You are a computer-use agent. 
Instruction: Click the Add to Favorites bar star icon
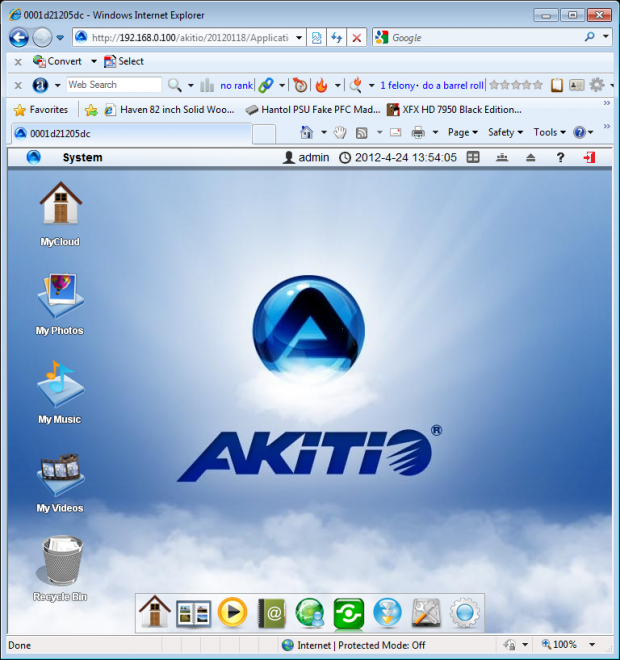91,110
